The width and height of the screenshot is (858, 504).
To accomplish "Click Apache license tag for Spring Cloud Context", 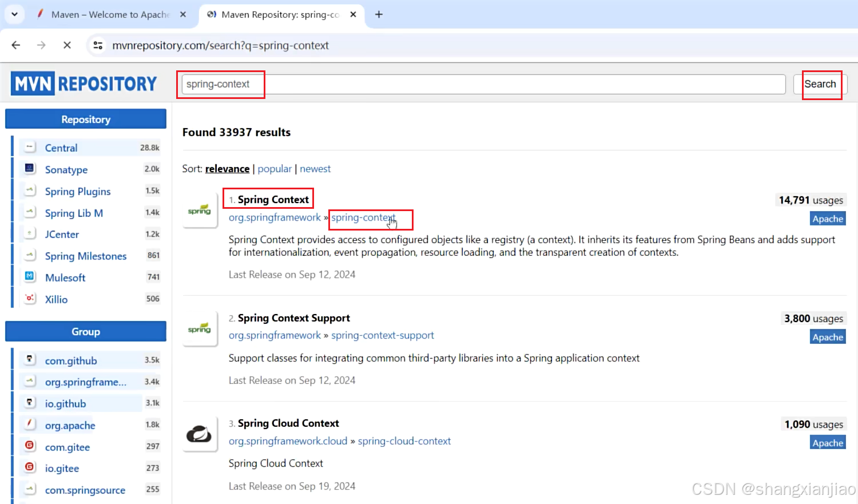I will [828, 443].
